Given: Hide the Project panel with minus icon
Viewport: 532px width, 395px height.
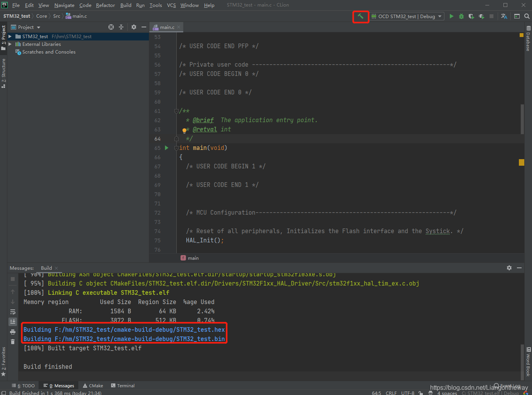Looking at the screenshot, I should pyautogui.click(x=144, y=27).
